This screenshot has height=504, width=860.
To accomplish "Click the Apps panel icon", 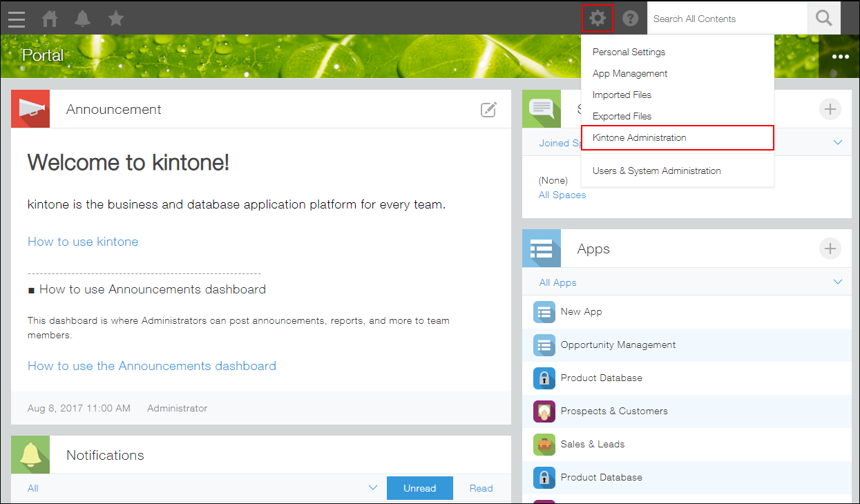I will click(542, 248).
